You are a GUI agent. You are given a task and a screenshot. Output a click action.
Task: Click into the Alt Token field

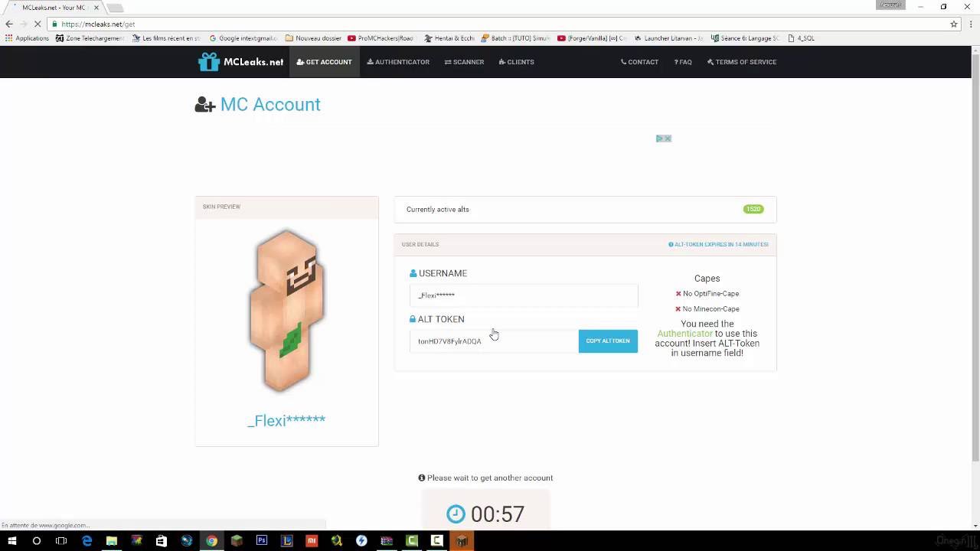coord(494,341)
